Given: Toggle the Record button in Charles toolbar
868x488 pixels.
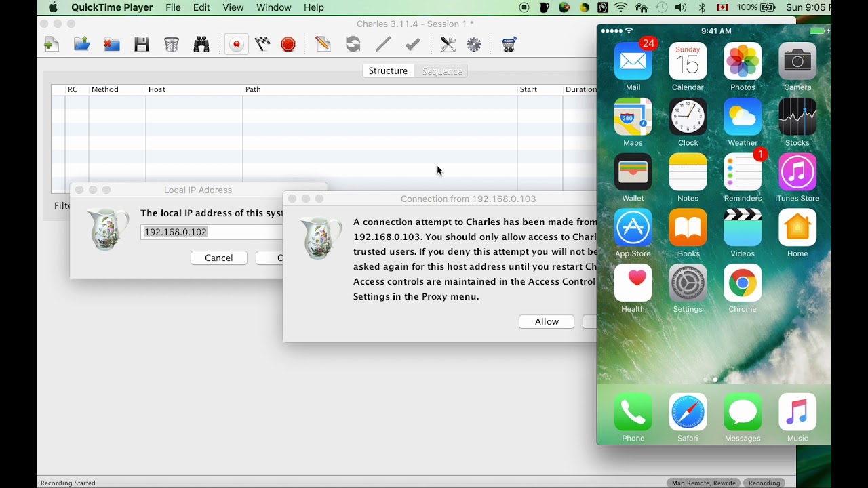Looking at the screenshot, I should point(236,45).
